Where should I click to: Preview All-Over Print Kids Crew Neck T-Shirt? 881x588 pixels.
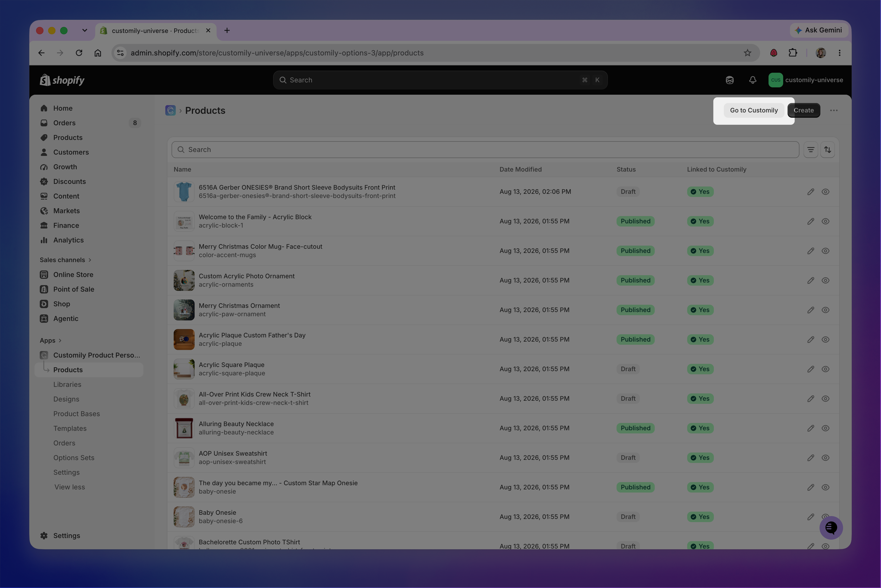pos(825,399)
